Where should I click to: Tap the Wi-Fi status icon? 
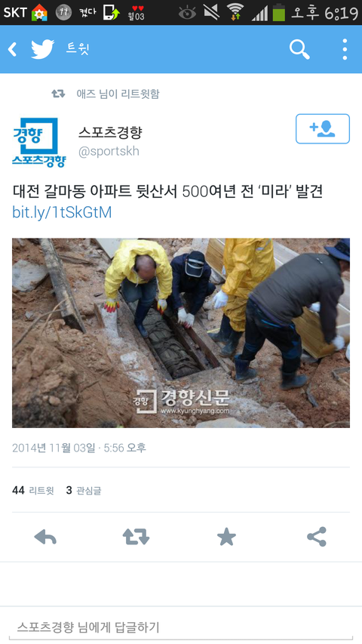coord(235,12)
